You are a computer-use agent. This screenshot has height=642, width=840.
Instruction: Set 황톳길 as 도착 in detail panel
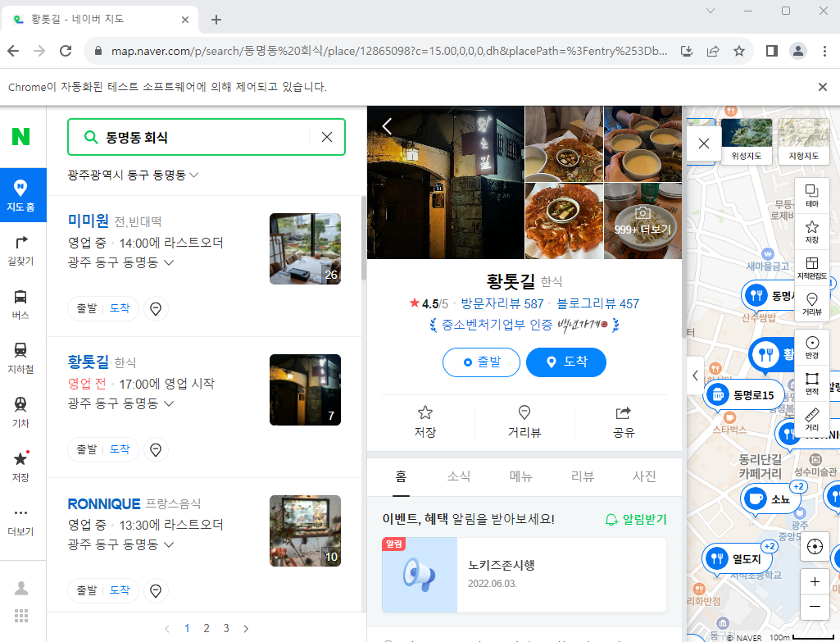click(x=566, y=362)
